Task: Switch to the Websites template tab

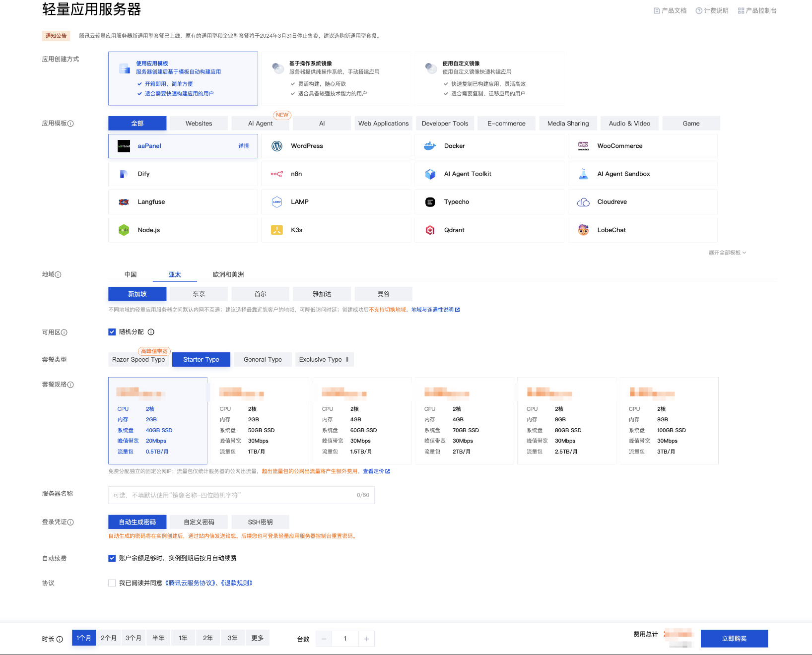Action: tap(199, 124)
